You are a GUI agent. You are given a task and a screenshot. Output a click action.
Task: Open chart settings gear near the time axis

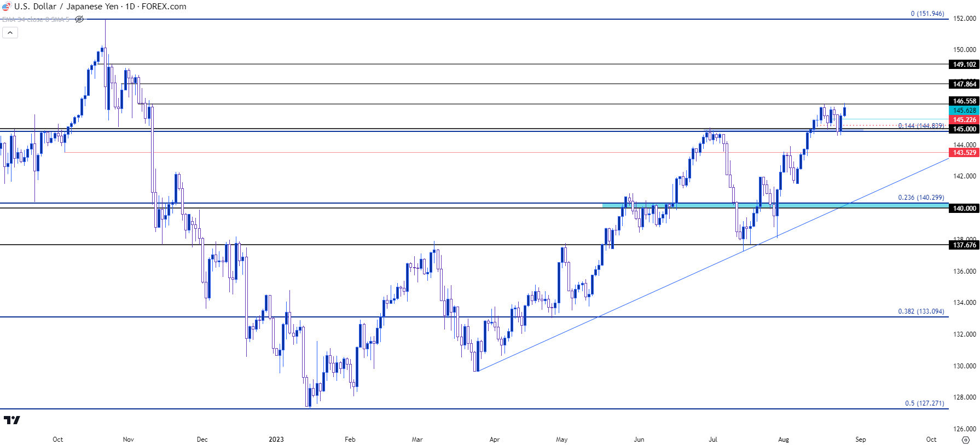965,440
